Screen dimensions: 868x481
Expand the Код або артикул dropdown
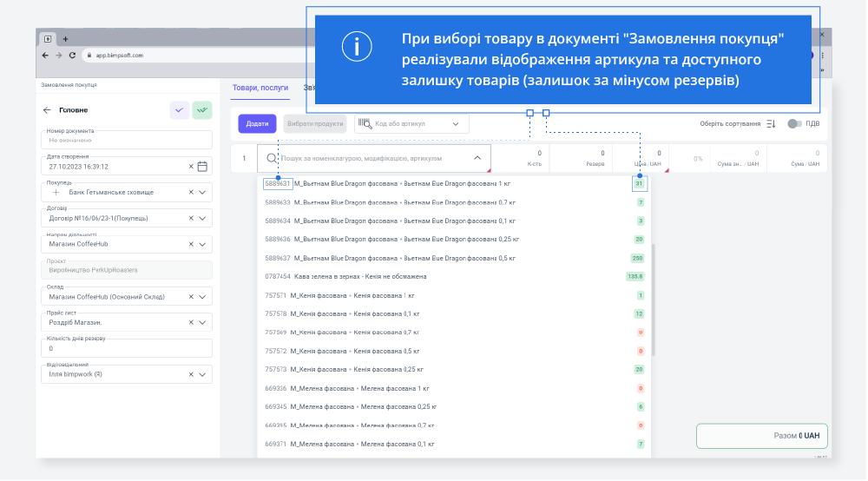pos(456,124)
